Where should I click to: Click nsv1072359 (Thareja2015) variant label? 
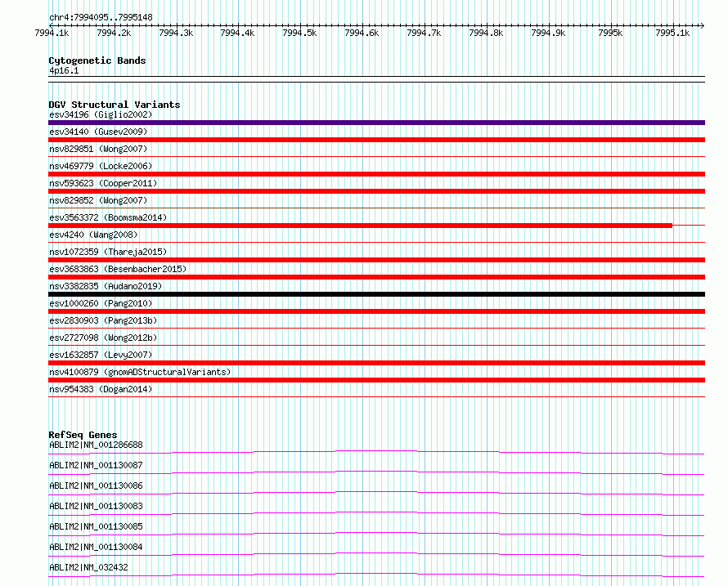coord(108,252)
